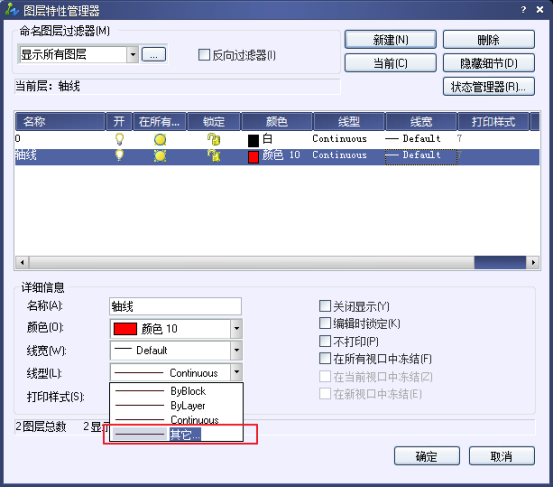Viewport: 554px width, 487px height.
Task: Click 隐藏细节(D) button
Action: pos(489,63)
